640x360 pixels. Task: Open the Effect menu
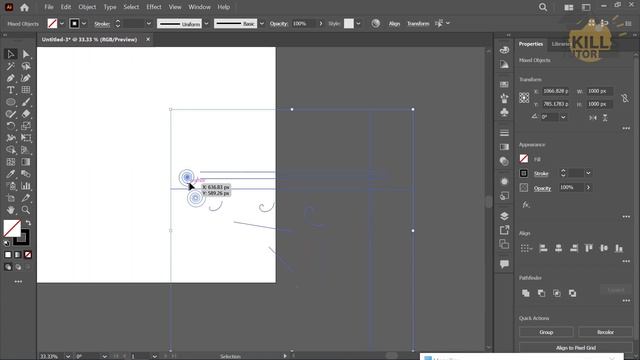point(153,7)
